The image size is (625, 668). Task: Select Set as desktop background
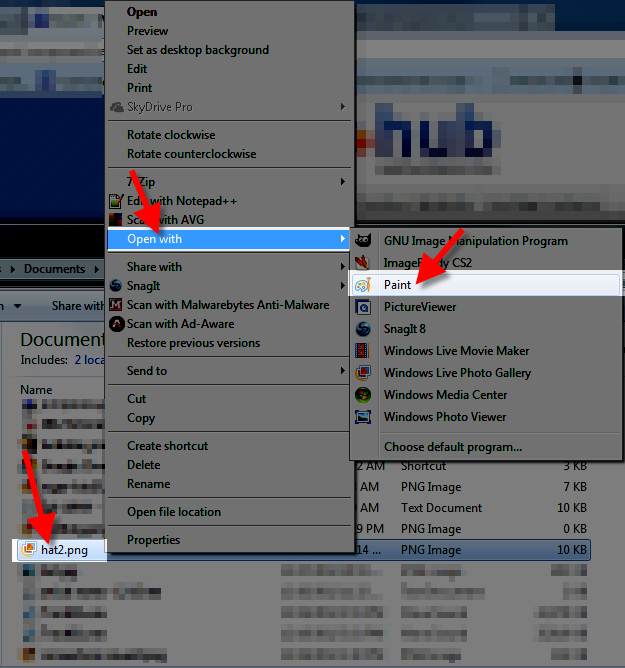197,50
